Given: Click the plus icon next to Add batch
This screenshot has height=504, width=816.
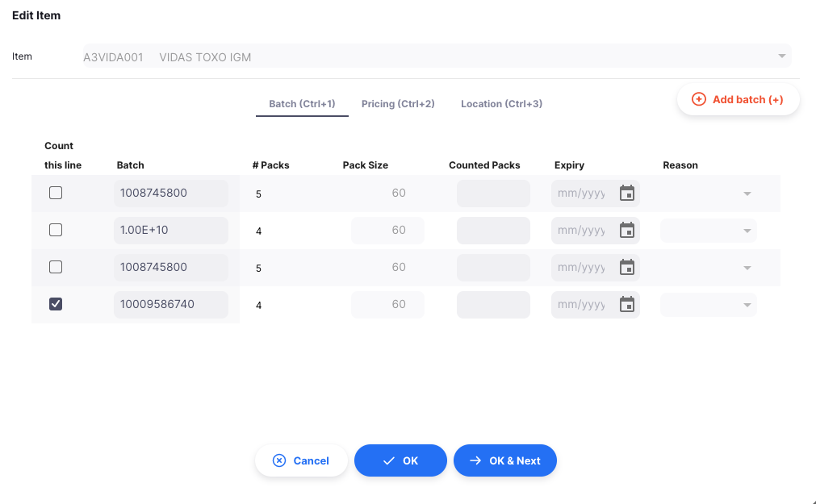Looking at the screenshot, I should (697, 98).
